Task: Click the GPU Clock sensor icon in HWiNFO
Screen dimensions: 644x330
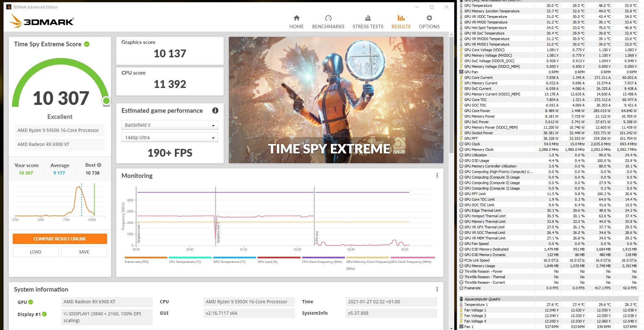Action: (461, 144)
